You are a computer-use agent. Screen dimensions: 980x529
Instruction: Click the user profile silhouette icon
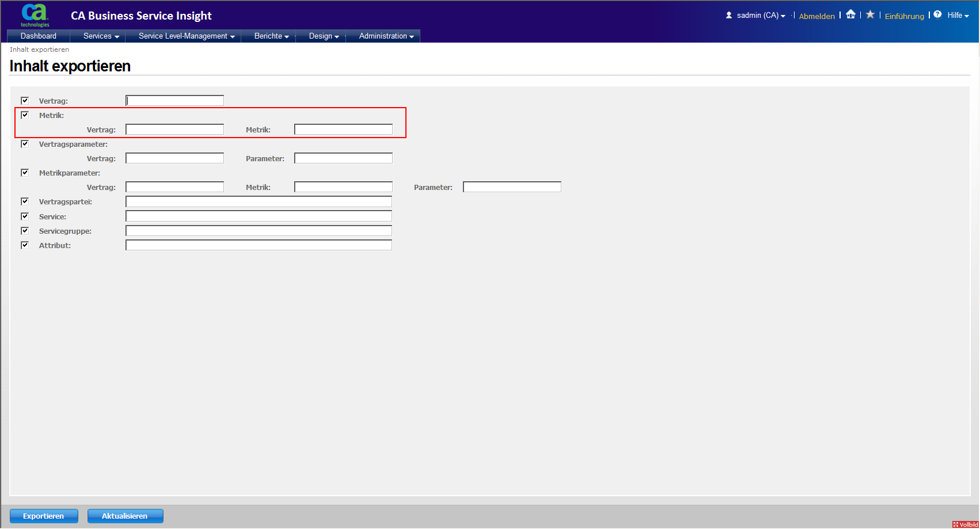click(729, 16)
